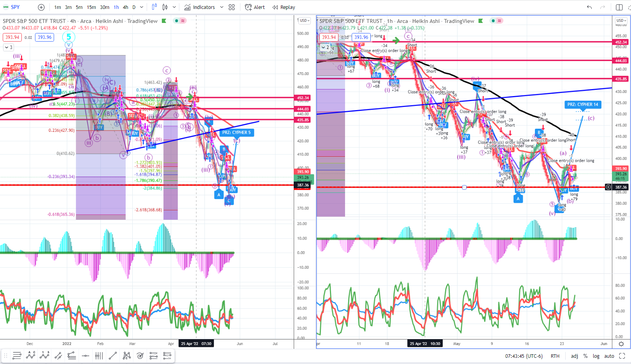Image resolution: width=631 pixels, height=364 pixels.
Task: Toggle auto scale
Action: point(609,356)
